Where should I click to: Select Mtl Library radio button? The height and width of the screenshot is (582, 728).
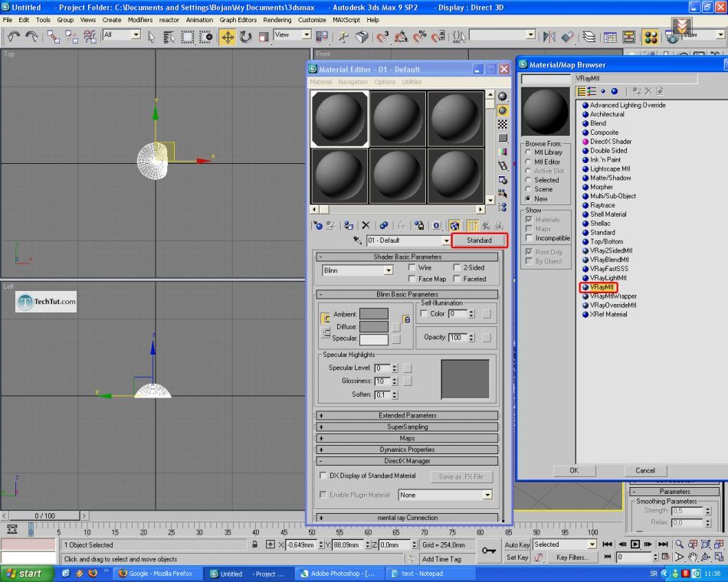(528, 152)
